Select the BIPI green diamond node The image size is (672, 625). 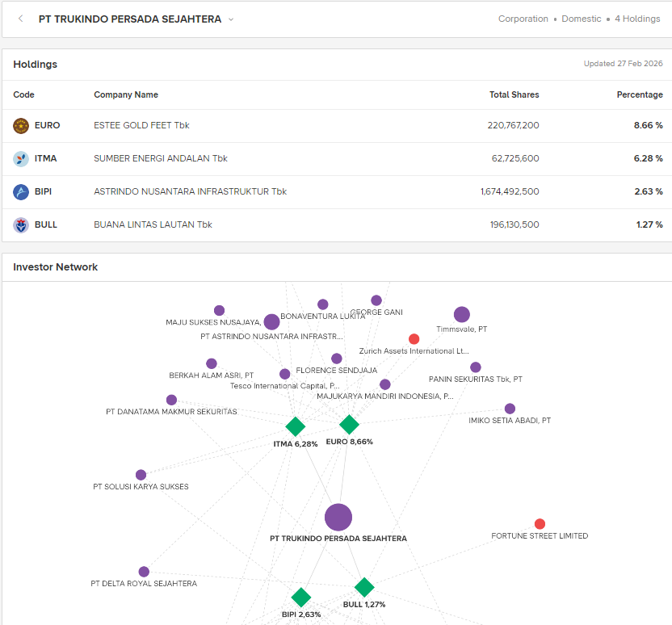(301, 598)
